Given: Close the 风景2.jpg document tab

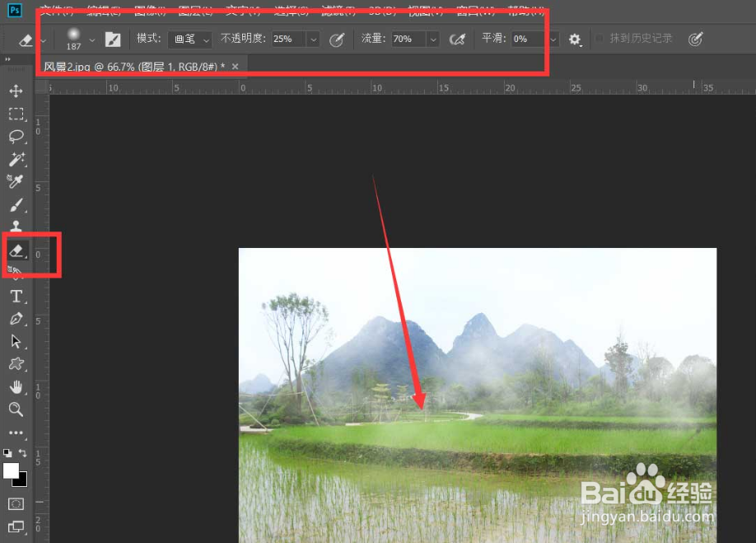Looking at the screenshot, I should click(x=236, y=67).
